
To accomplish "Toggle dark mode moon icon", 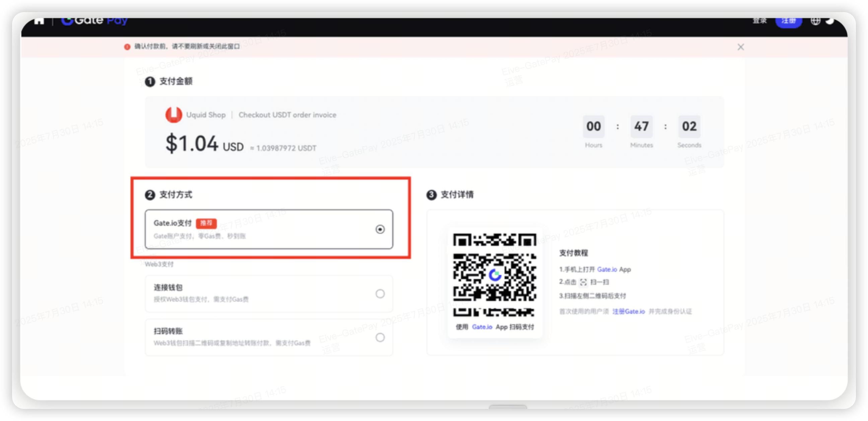I will (x=829, y=20).
